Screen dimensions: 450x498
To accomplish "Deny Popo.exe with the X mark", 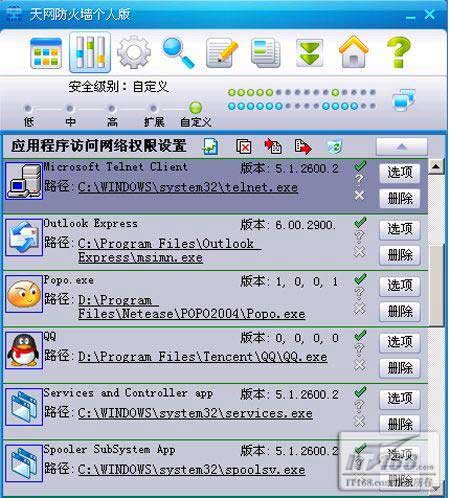I will coord(359,308).
